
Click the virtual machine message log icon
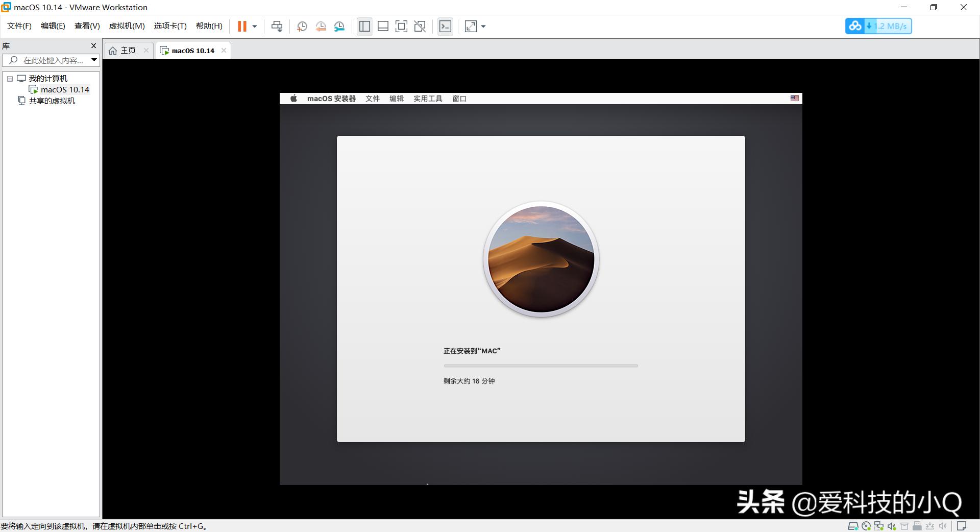962,526
